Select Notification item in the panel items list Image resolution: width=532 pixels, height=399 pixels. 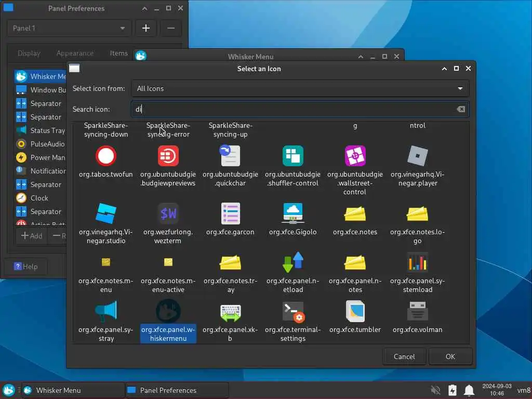click(41, 171)
